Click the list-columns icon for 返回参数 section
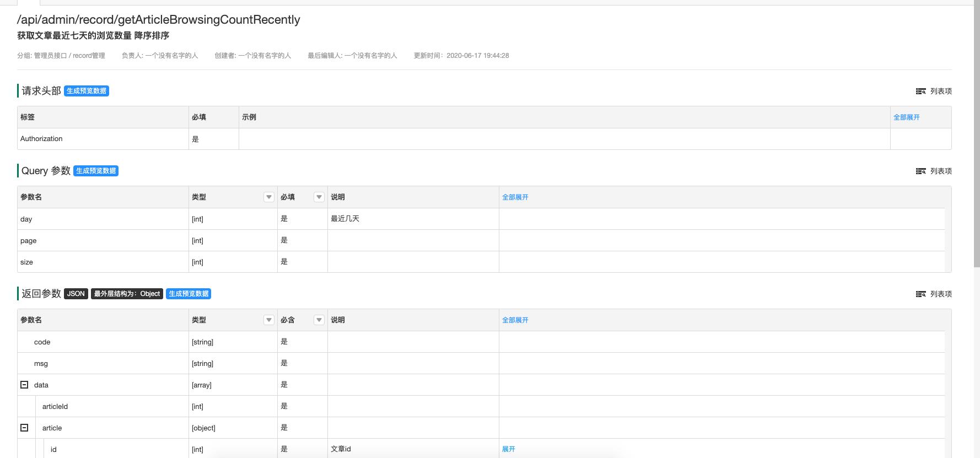The height and width of the screenshot is (458, 980). (920, 294)
